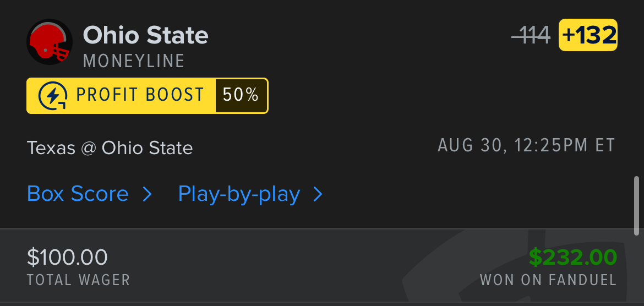Open the Play-by-play link
644x306 pixels.
click(x=239, y=194)
